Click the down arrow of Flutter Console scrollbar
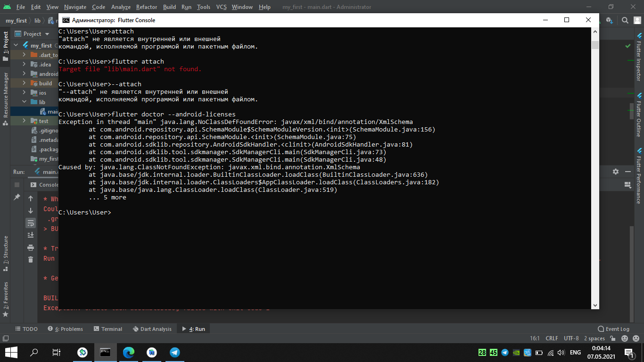Image resolution: width=644 pixels, height=362 pixels. click(595, 305)
